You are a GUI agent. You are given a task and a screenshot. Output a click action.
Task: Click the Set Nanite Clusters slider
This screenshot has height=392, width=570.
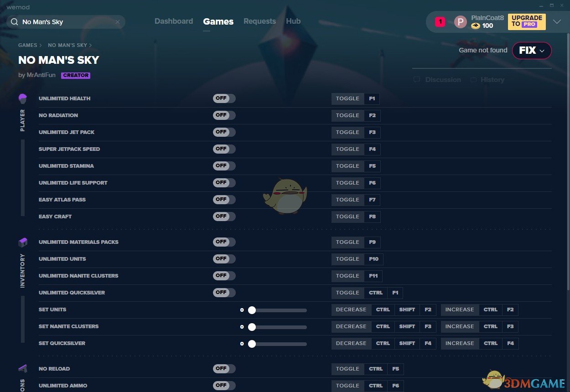pyautogui.click(x=277, y=327)
